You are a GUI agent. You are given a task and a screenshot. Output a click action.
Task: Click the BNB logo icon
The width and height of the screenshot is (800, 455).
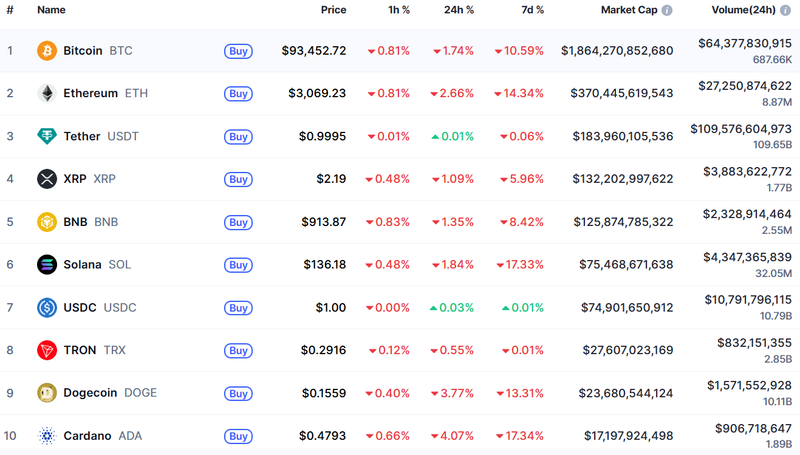tap(46, 222)
